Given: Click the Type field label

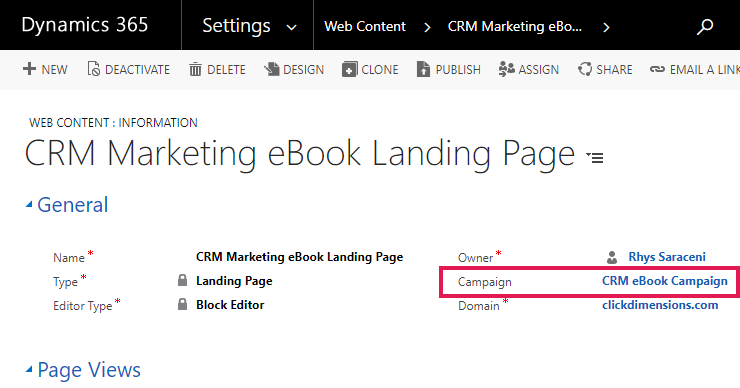Looking at the screenshot, I should (65, 282).
